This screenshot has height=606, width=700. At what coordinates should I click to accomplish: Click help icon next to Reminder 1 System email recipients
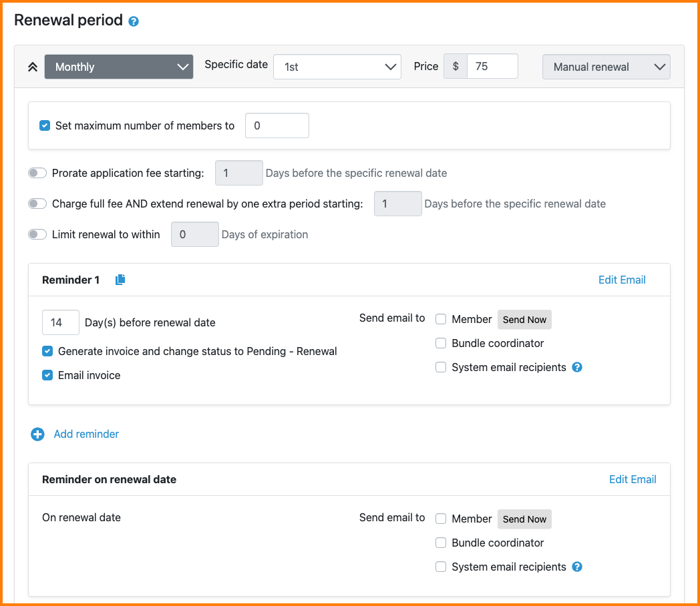[x=577, y=367]
